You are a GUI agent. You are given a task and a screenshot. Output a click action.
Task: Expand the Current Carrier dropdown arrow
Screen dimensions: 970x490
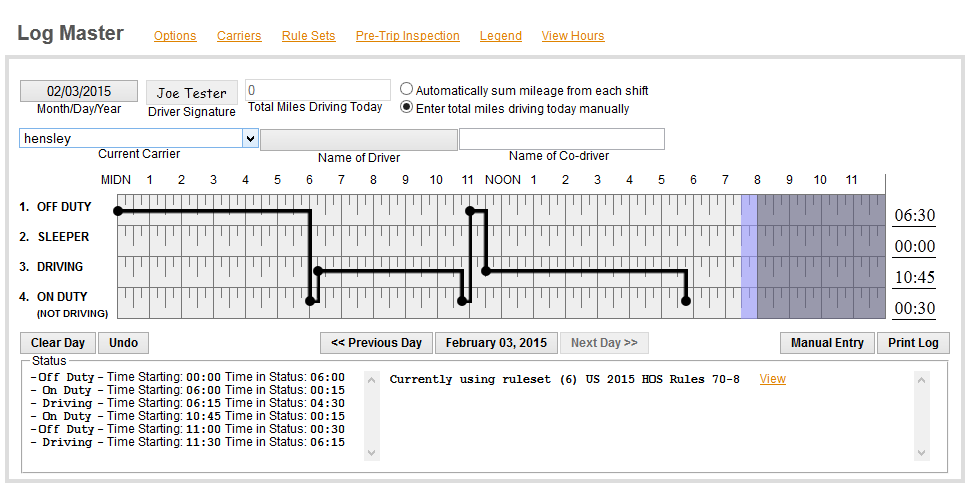tap(250, 139)
